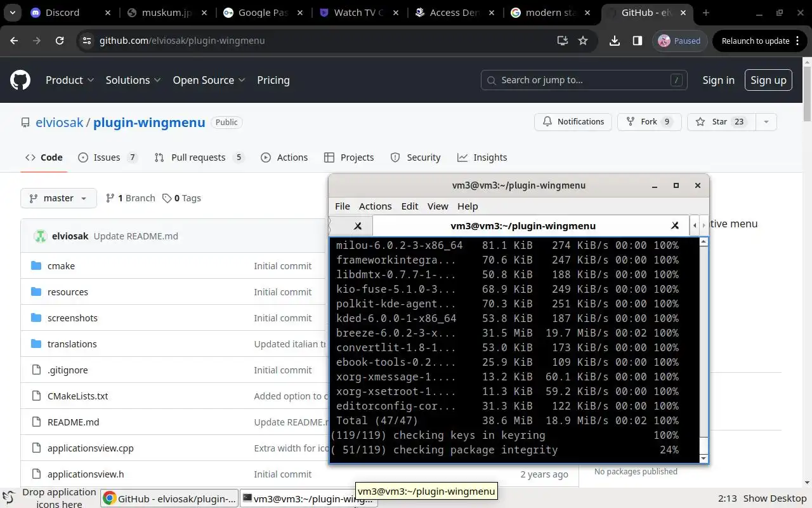The height and width of the screenshot is (508, 812).
Task: Close the Discord tab
Action: click(x=108, y=13)
